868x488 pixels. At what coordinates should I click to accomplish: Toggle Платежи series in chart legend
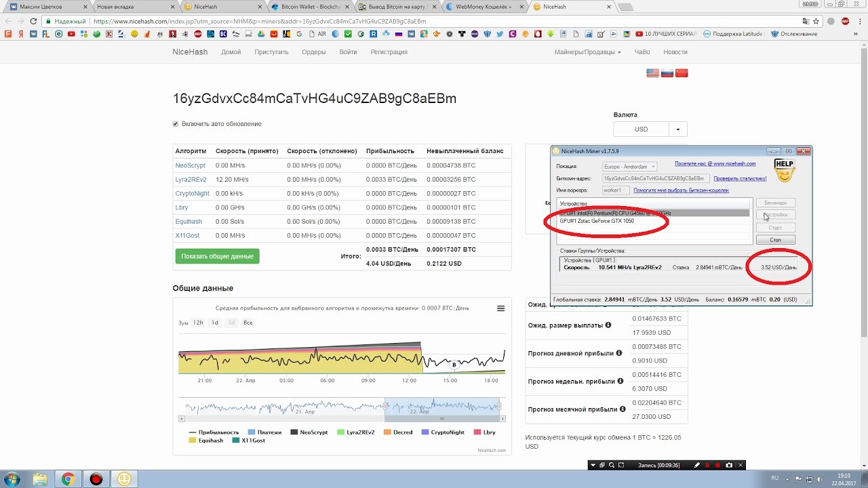pos(264,432)
